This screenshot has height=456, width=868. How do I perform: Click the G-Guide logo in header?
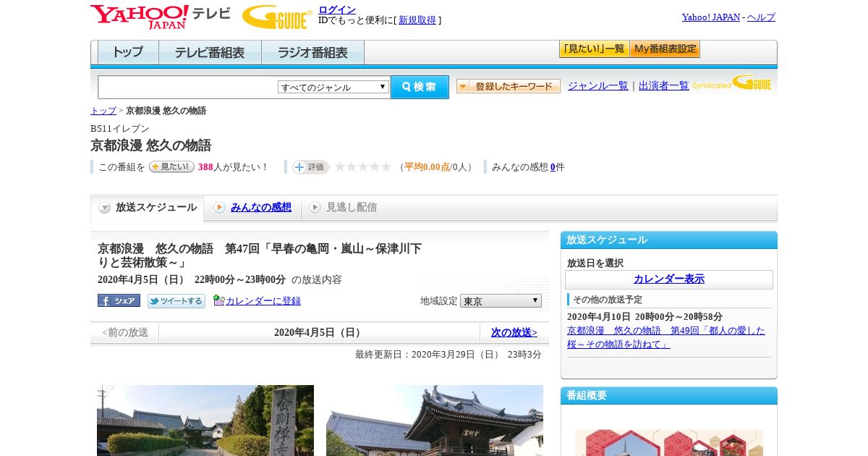click(x=277, y=17)
